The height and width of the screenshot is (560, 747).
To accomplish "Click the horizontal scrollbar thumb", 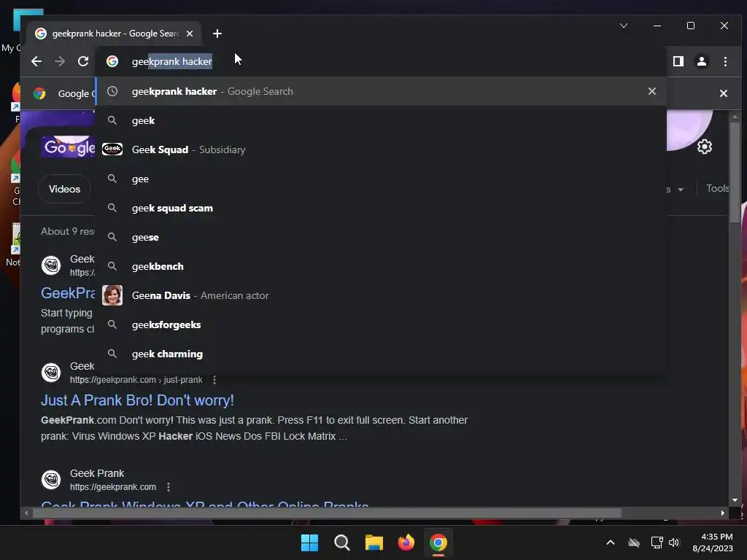I will [x=327, y=513].
